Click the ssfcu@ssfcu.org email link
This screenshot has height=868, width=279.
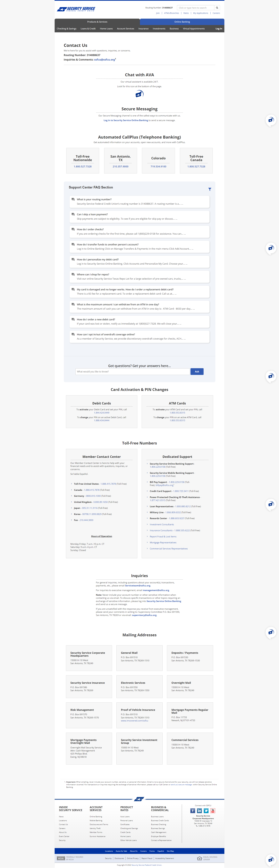pyautogui.click(x=105, y=60)
